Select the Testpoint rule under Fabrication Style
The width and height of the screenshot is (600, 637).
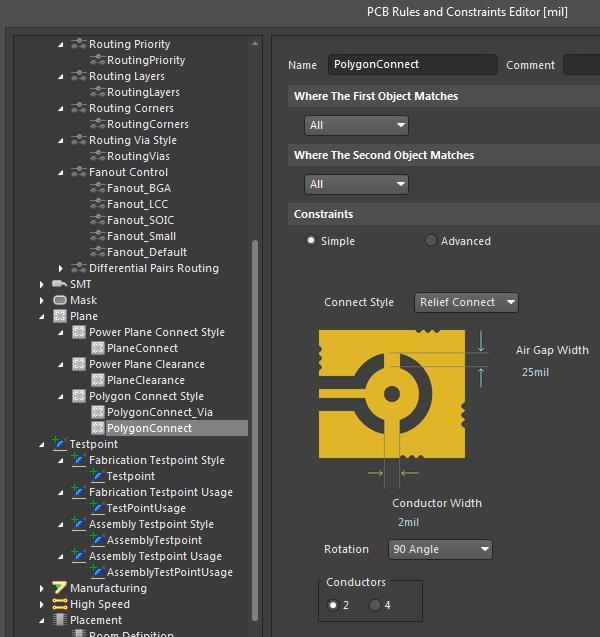130,476
